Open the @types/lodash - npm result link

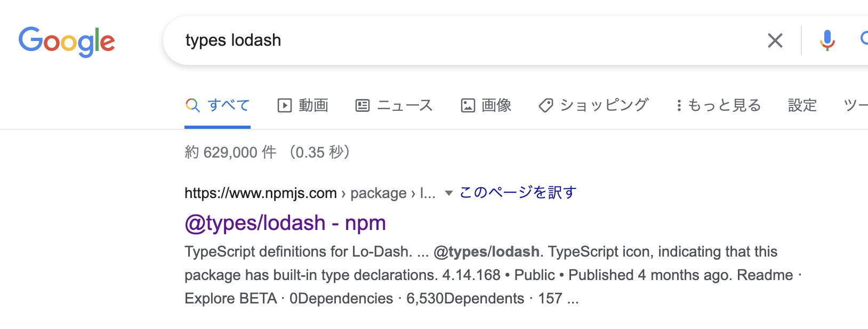point(286,223)
